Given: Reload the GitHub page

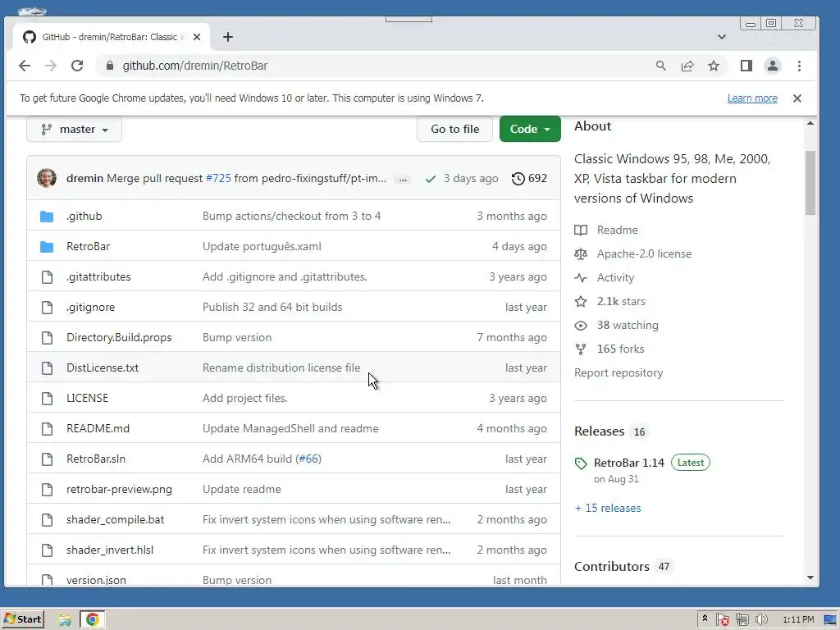Looking at the screenshot, I should pyautogui.click(x=77, y=66).
